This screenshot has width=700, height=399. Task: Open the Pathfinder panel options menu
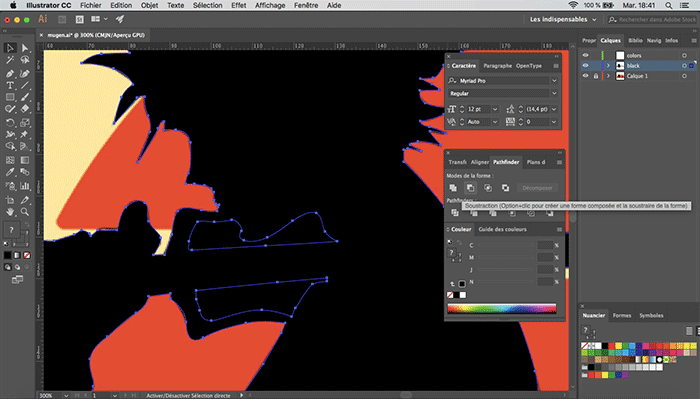pyautogui.click(x=559, y=162)
